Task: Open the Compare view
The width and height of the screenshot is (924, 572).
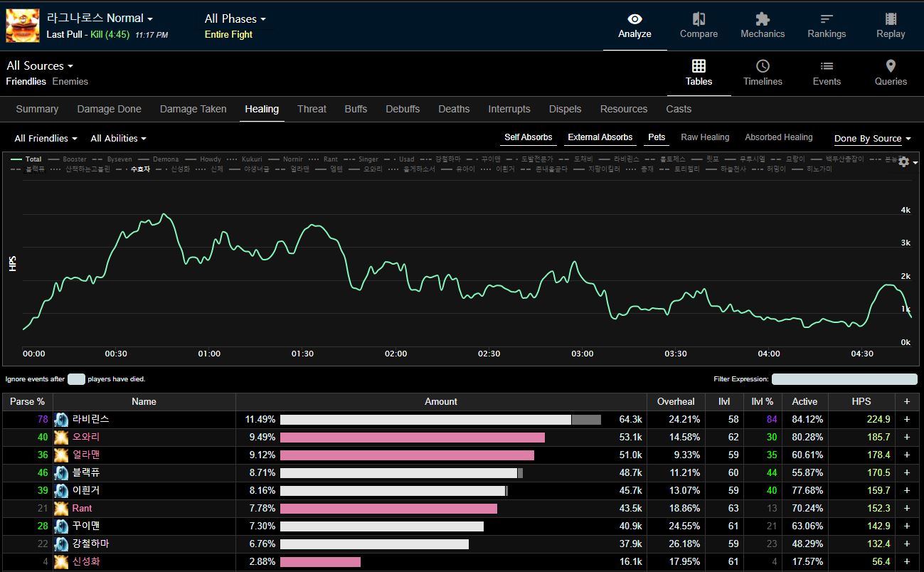Action: (x=699, y=26)
